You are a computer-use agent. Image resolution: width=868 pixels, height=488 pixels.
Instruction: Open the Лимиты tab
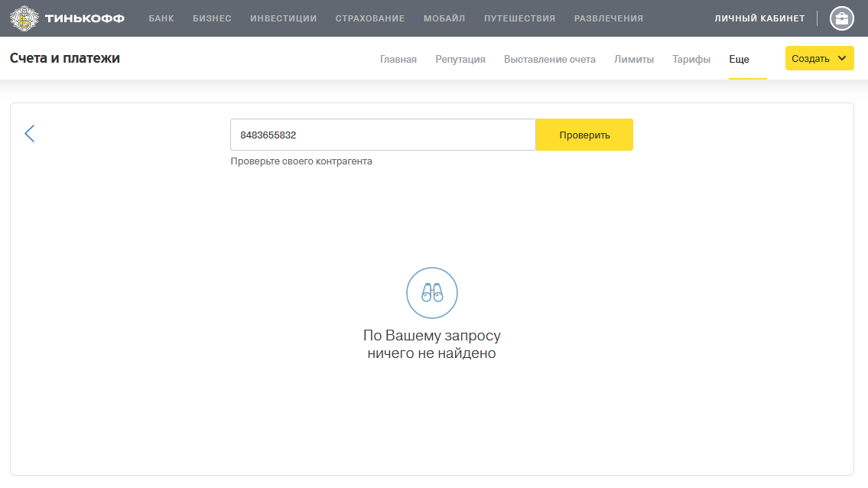coord(634,59)
